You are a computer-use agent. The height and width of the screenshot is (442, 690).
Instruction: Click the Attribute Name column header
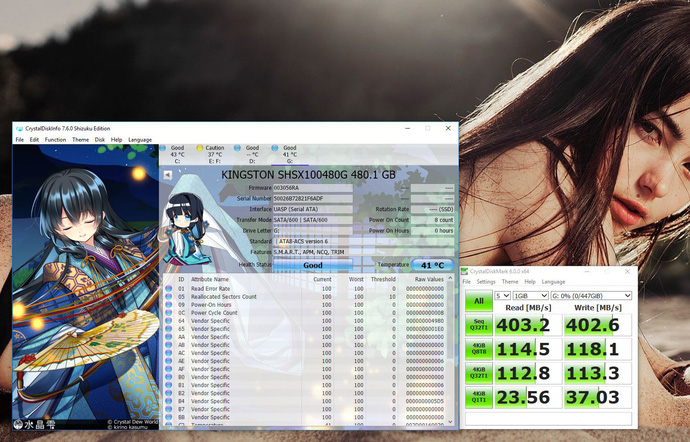(x=209, y=279)
